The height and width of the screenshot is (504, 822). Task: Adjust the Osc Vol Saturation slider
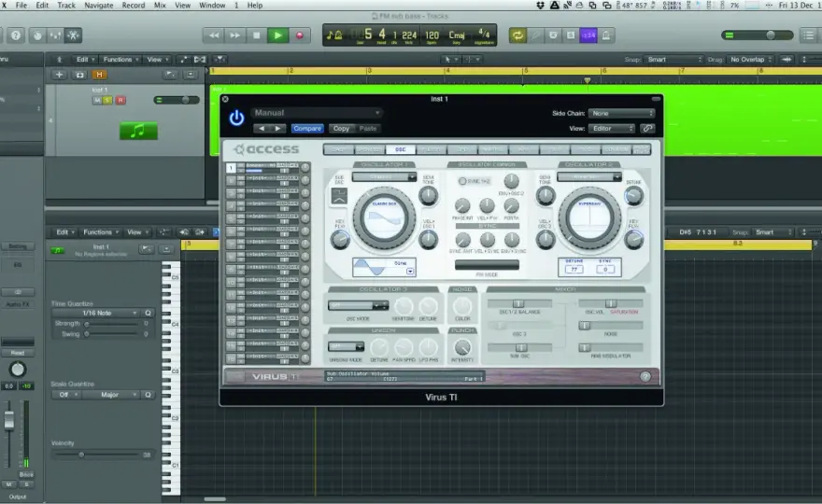(x=611, y=304)
